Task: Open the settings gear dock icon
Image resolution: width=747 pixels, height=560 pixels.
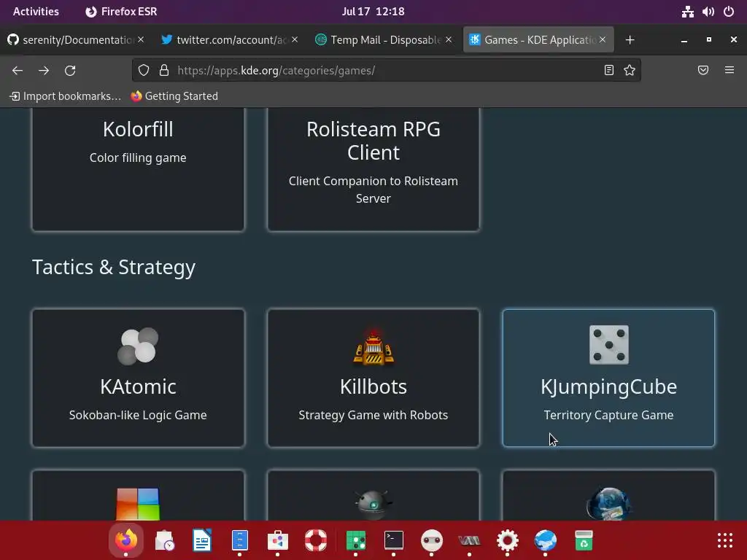Action: (x=508, y=540)
